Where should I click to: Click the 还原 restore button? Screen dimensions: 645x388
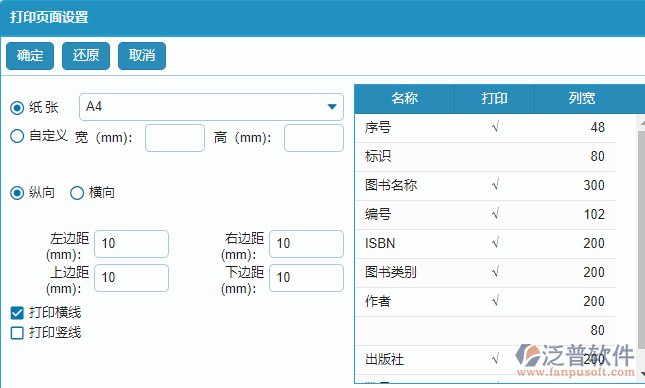click(86, 56)
